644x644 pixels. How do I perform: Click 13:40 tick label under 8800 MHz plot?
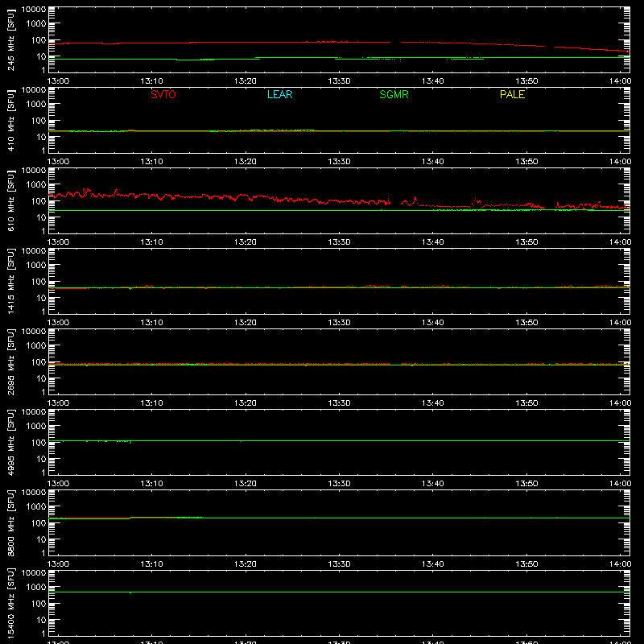(433, 564)
